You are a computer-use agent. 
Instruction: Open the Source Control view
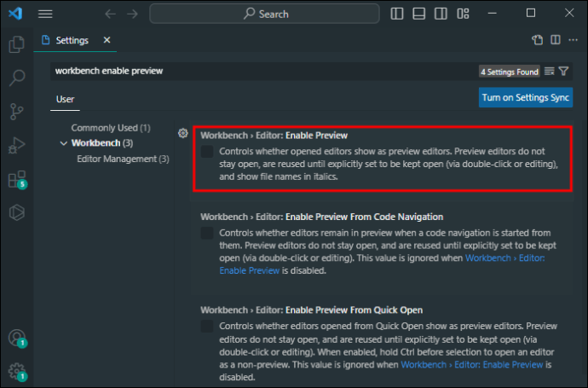16,112
